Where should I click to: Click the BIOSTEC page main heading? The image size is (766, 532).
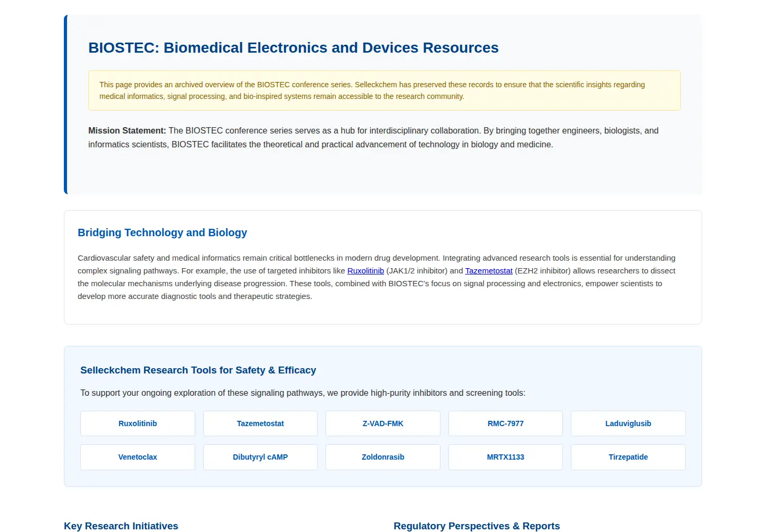(294, 48)
